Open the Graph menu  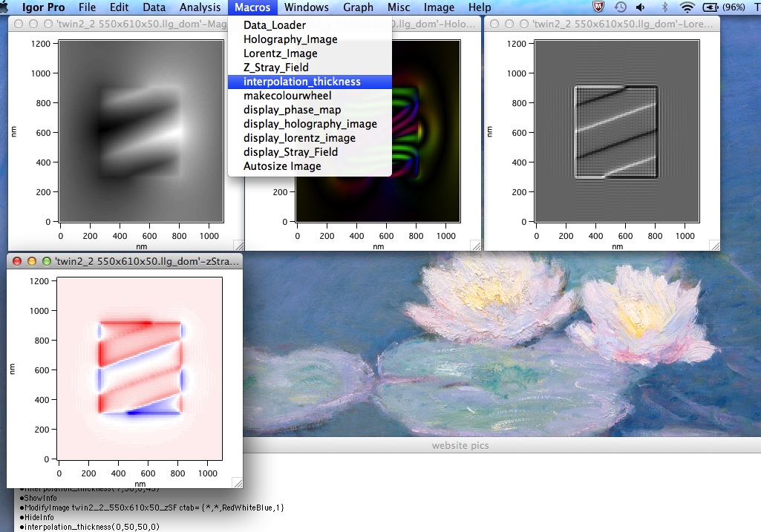click(358, 7)
